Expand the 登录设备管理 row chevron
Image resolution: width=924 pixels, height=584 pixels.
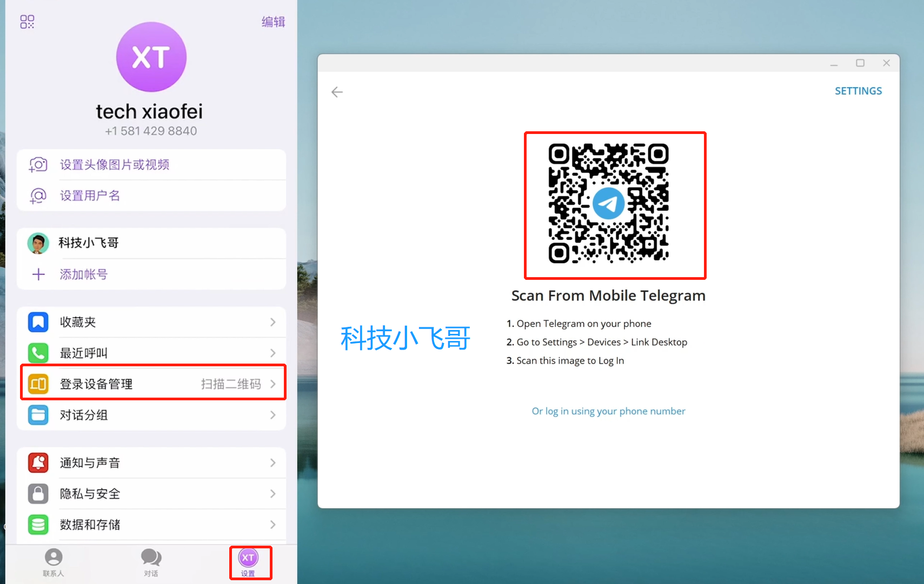click(x=273, y=384)
